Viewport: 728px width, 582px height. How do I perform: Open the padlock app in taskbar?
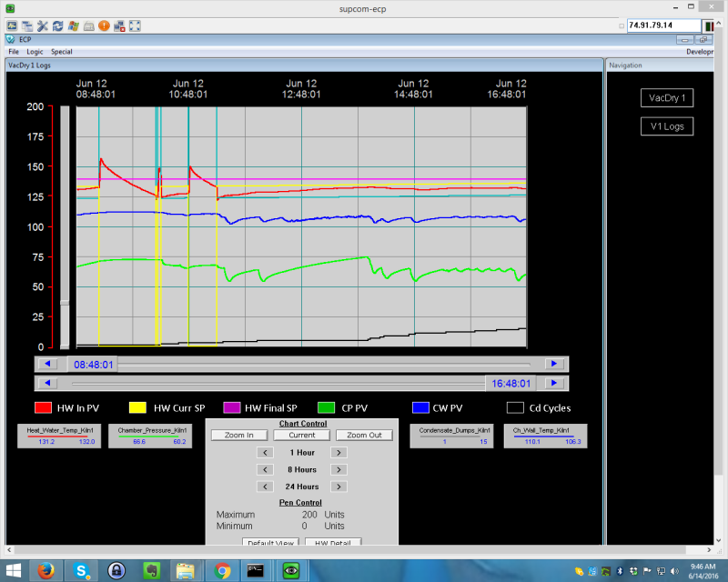[x=116, y=570]
